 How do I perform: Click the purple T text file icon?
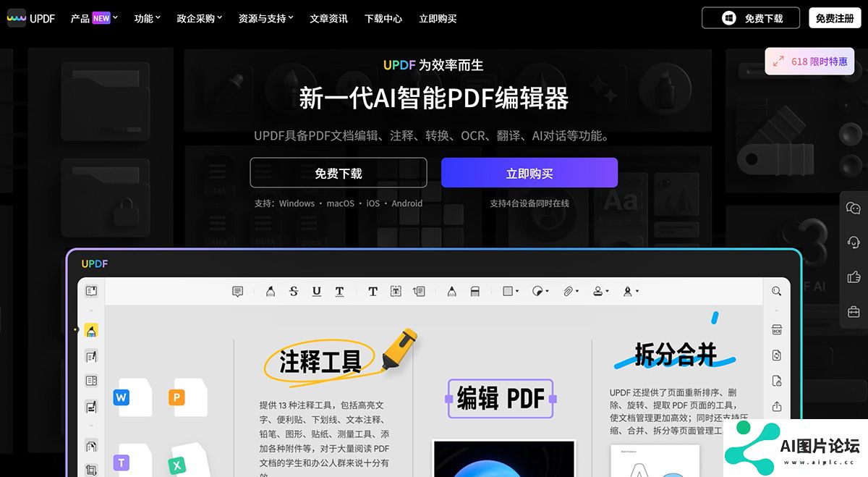[x=122, y=462]
